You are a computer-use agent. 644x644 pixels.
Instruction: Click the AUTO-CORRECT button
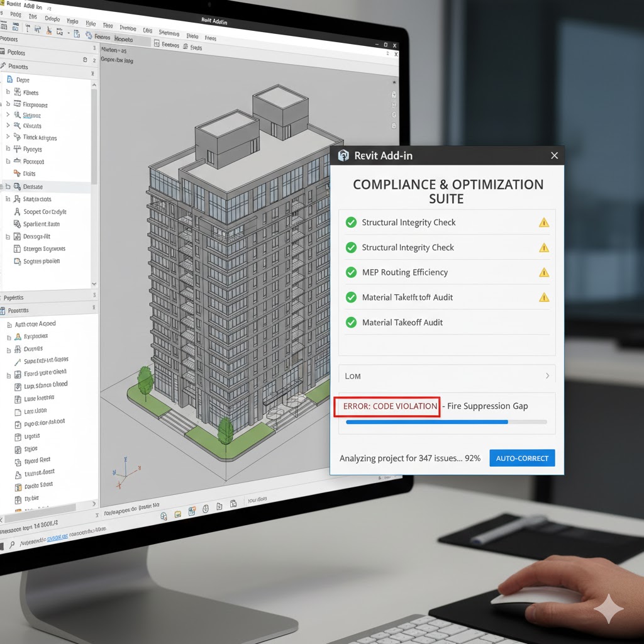click(522, 458)
